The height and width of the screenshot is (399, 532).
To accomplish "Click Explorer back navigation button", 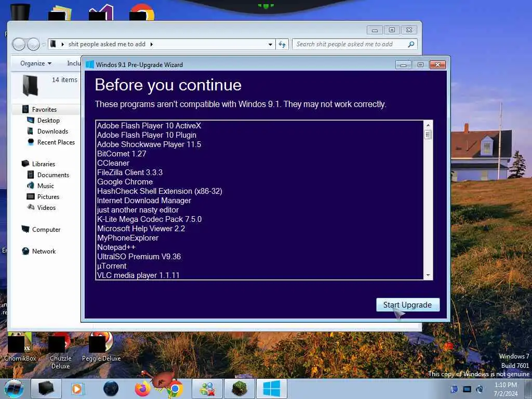I will [19, 44].
